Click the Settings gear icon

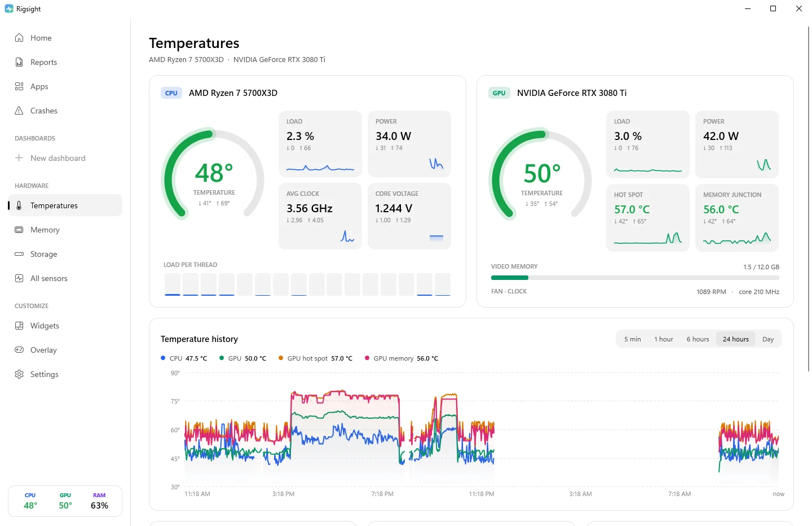point(19,374)
